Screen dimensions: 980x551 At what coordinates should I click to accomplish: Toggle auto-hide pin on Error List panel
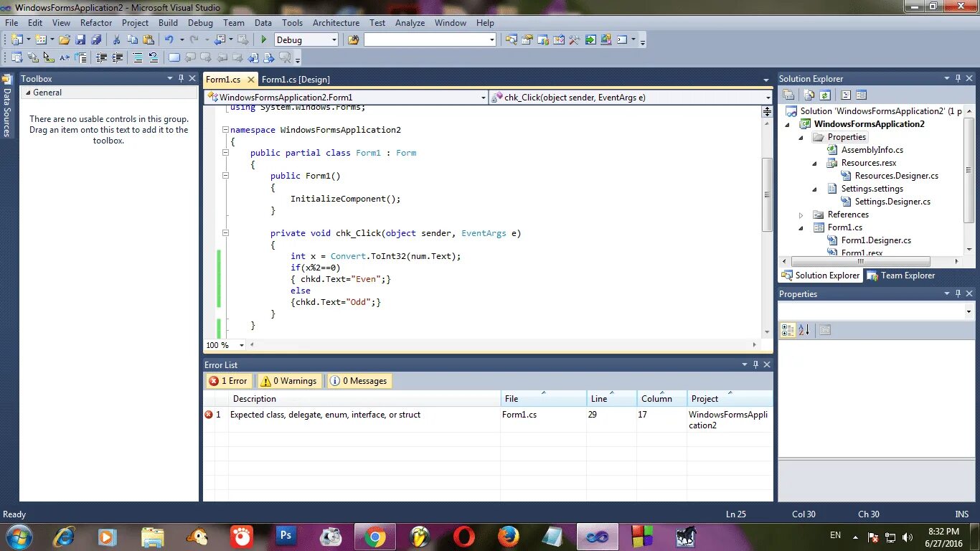pyautogui.click(x=755, y=364)
